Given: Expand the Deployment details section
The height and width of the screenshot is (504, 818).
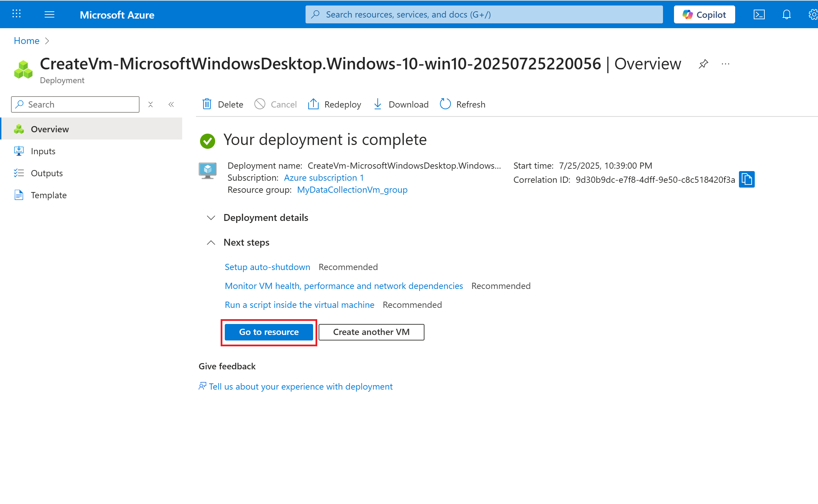Looking at the screenshot, I should (211, 217).
